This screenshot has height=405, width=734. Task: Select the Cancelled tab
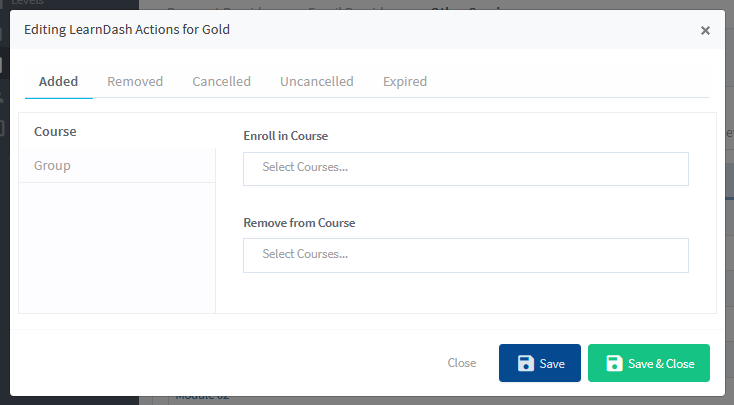[x=221, y=81]
